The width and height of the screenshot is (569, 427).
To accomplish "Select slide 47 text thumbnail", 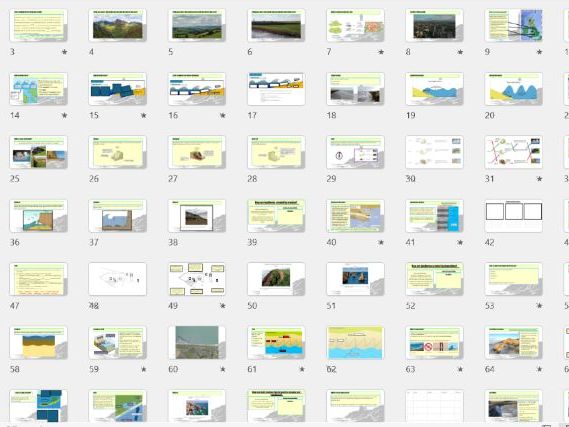I will (38, 279).
